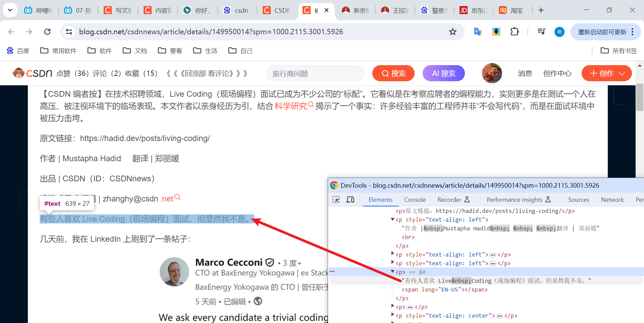
Task: Open the 软件 bookmark folder
Action: pyautogui.click(x=99, y=51)
